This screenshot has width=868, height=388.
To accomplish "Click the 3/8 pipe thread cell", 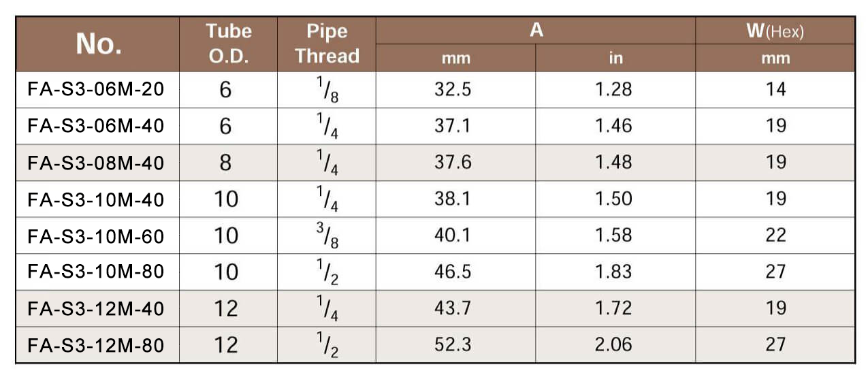I will (x=327, y=236).
